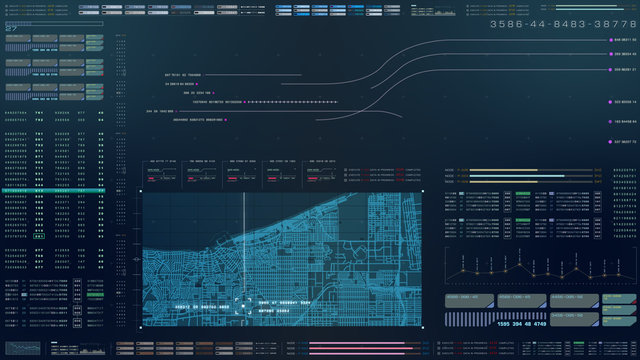Select the map's top-left corner handle
640x360 pixels.
pyautogui.click(x=141, y=191)
